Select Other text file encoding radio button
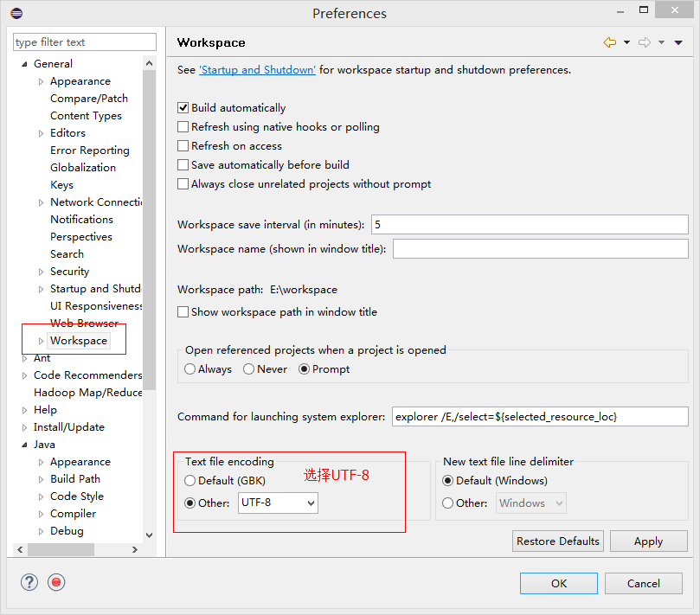 [x=189, y=503]
